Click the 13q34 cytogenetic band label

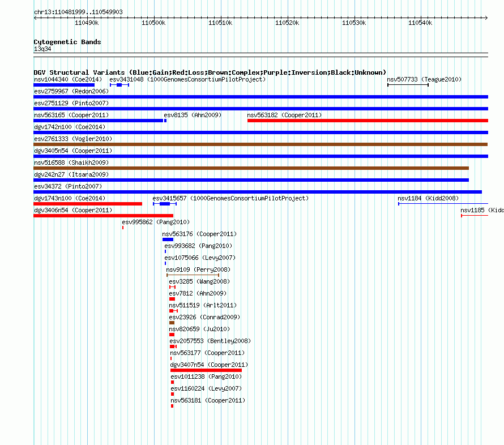click(42, 49)
